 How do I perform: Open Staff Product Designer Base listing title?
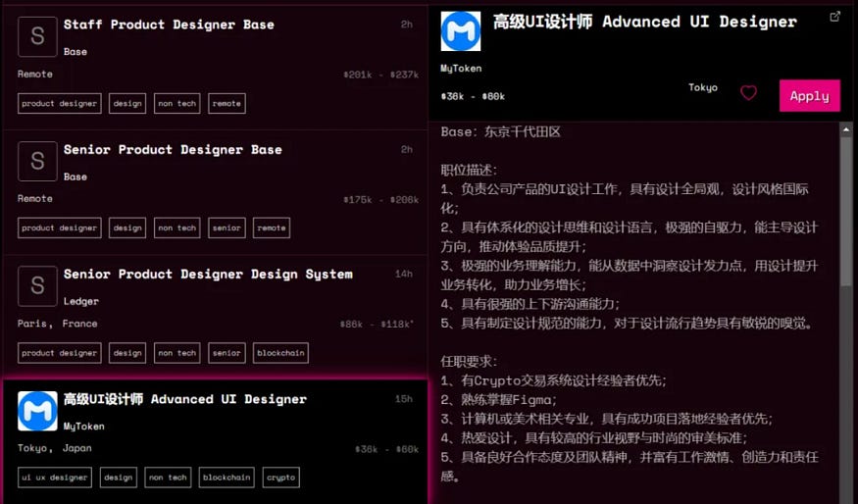click(169, 25)
